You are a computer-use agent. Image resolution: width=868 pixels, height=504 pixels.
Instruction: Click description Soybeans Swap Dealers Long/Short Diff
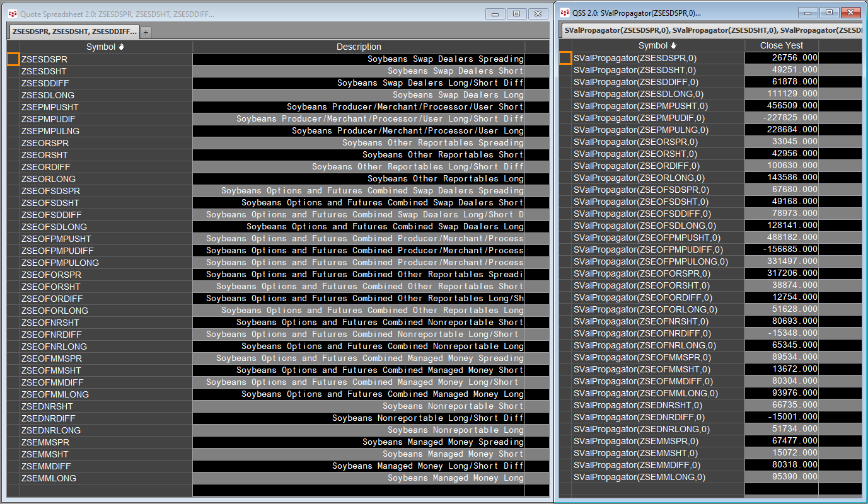[x=359, y=83]
